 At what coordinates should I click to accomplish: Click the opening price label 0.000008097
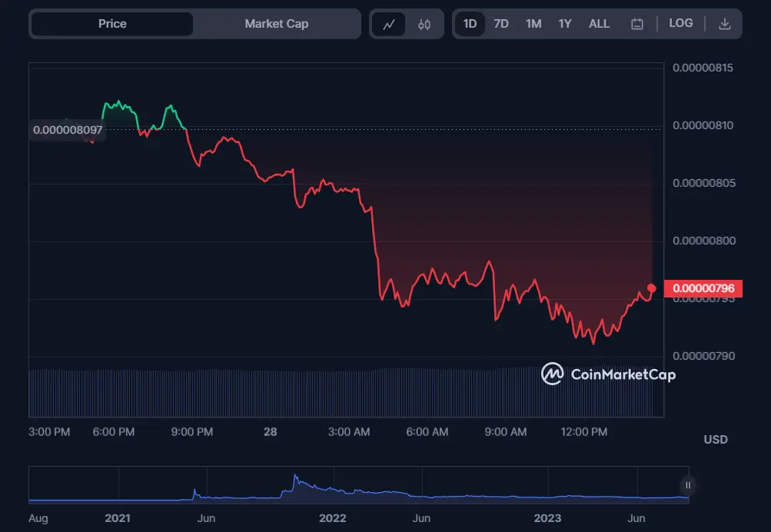68,130
